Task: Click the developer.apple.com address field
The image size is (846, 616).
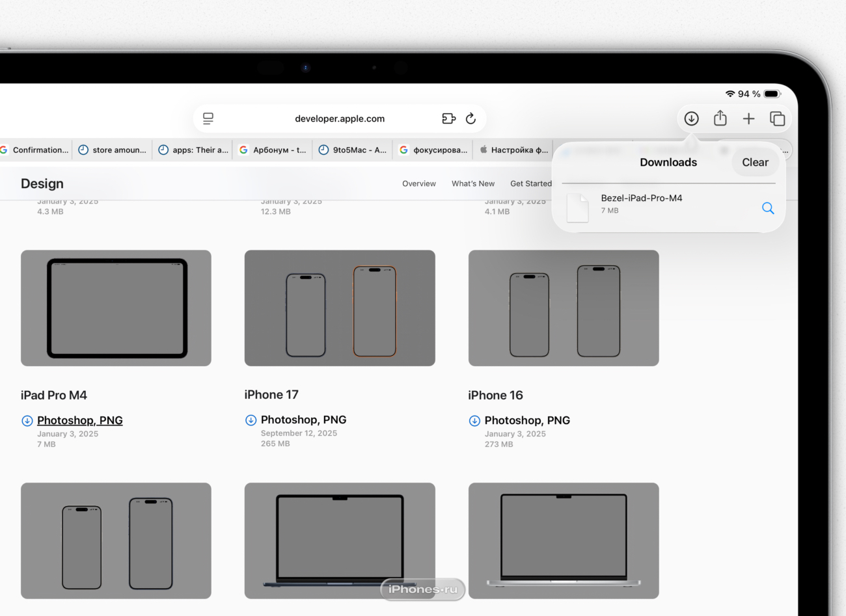Action: click(x=339, y=118)
